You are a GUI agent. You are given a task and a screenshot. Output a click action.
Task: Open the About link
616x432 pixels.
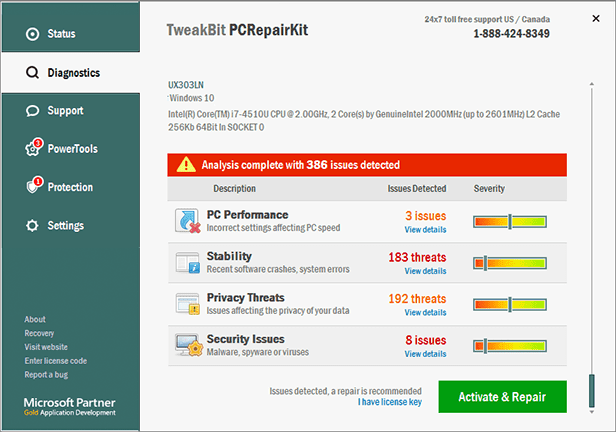coord(35,319)
